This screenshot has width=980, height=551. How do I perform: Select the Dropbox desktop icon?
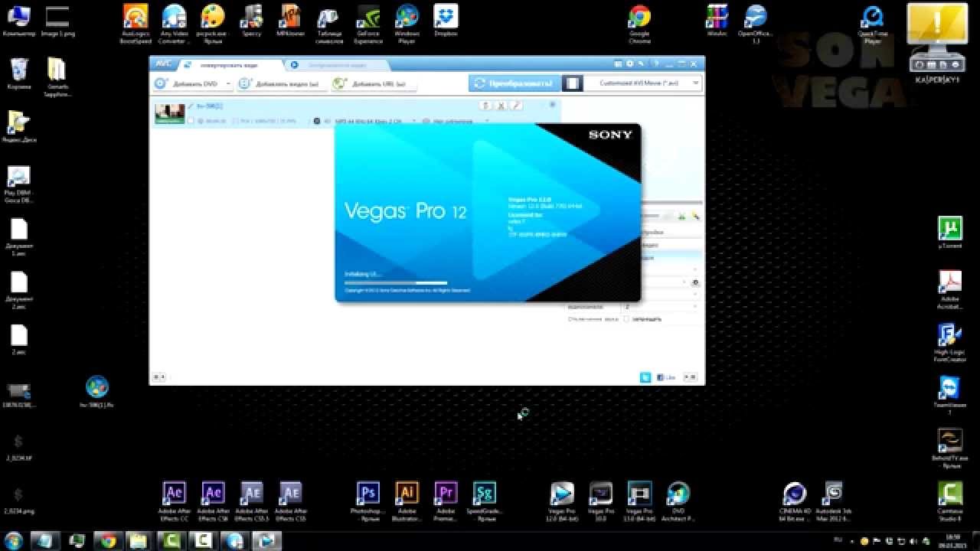[x=446, y=21]
